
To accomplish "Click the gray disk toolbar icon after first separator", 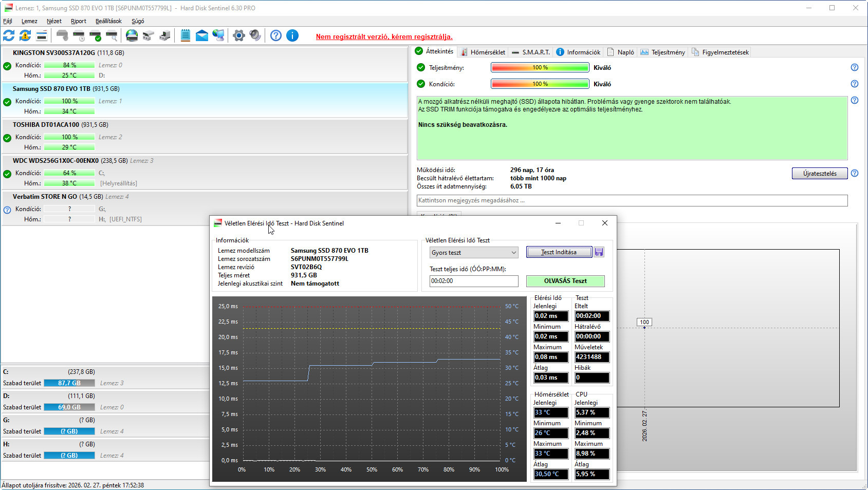I will pyautogui.click(x=62, y=35).
